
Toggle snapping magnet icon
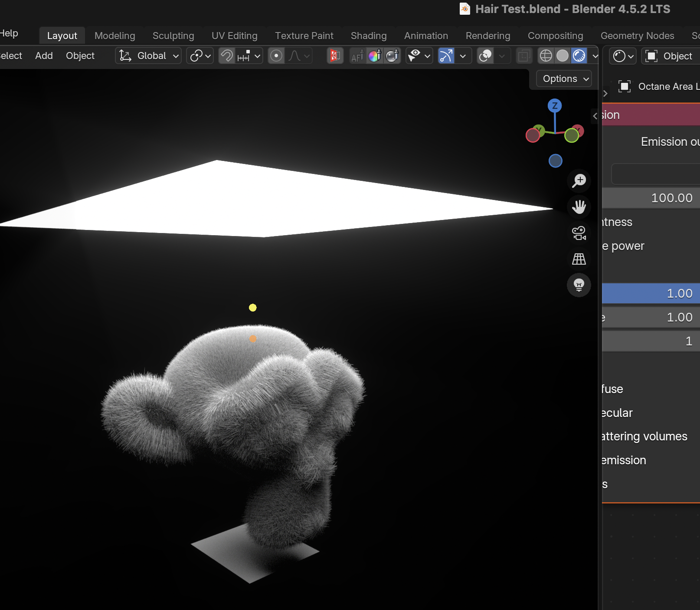pos(227,56)
